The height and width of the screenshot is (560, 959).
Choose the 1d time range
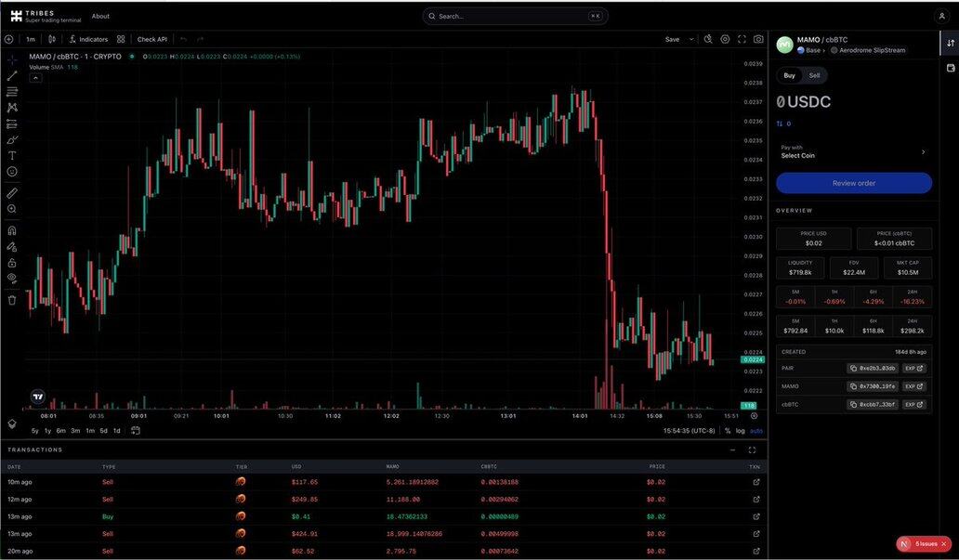(x=116, y=431)
